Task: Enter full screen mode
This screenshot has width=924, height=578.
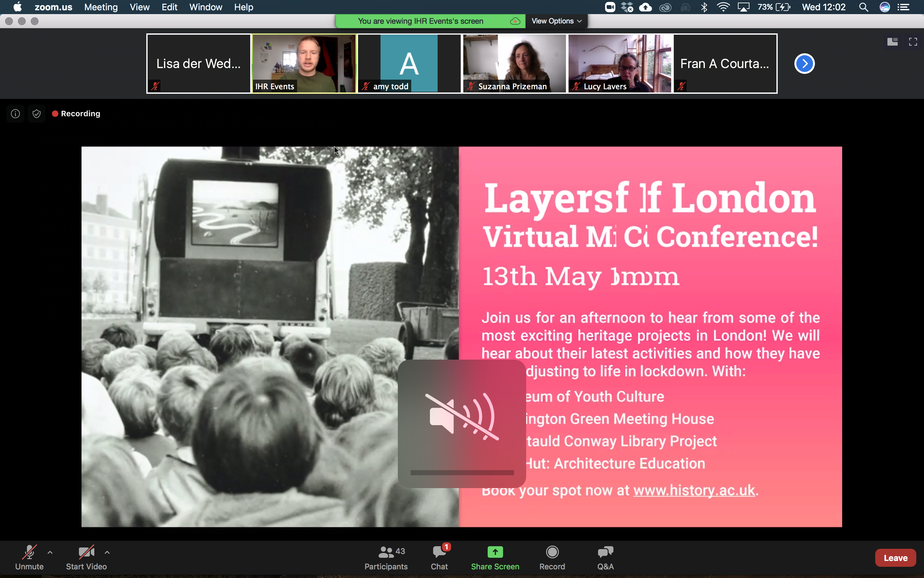Action: 913,42
